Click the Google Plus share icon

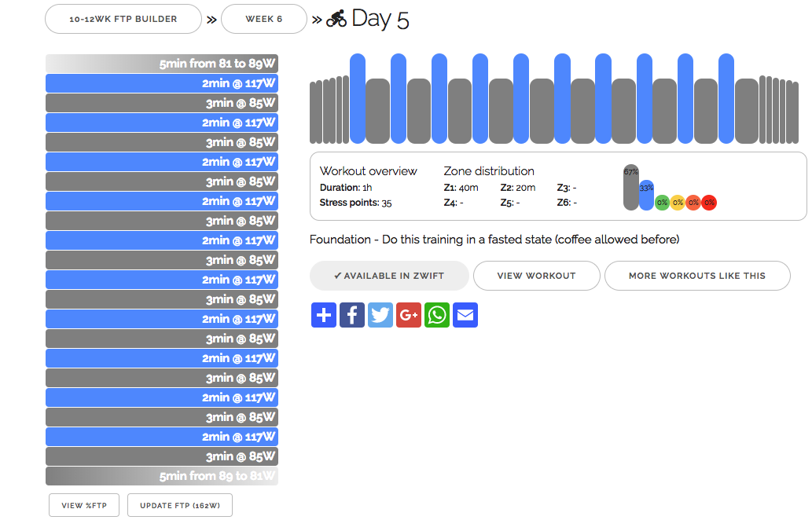(x=409, y=315)
